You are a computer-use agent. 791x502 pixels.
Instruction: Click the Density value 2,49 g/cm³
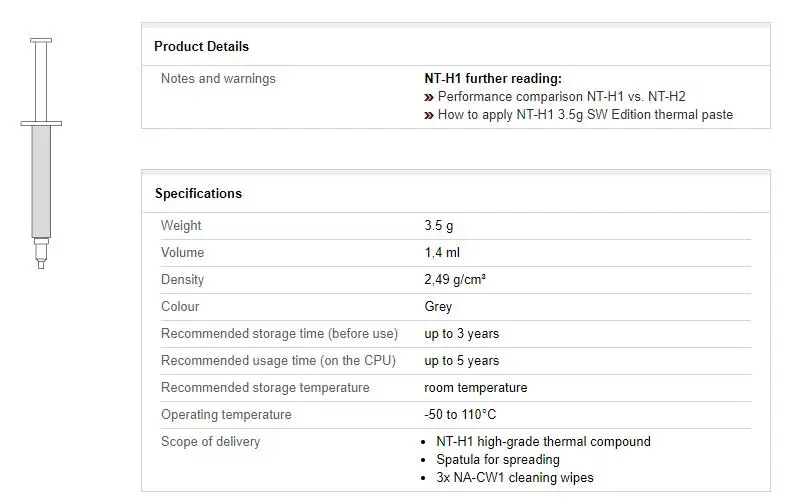tap(455, 280)
